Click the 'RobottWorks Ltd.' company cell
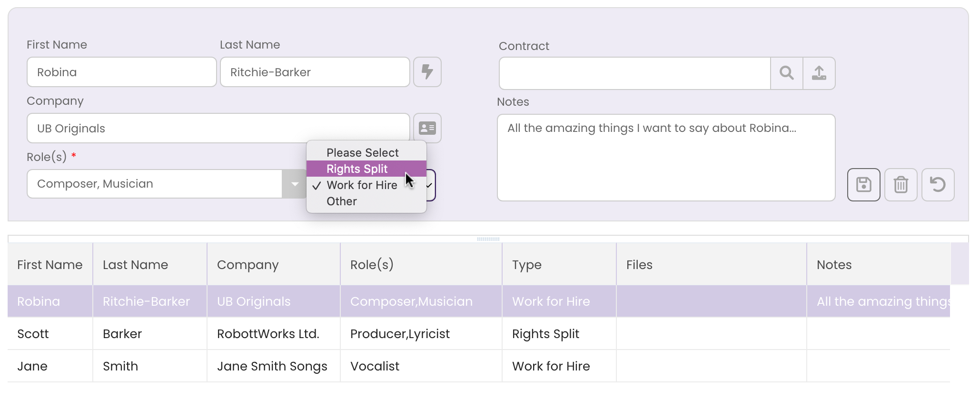The width and height of the screenshot is (980, 420). pyautogui.click(x=274, y=334)
